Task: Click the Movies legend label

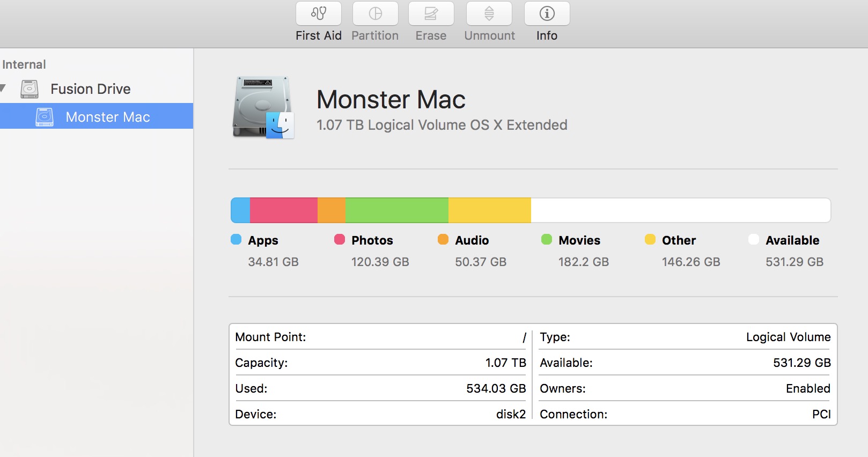Action: point(579,240)
